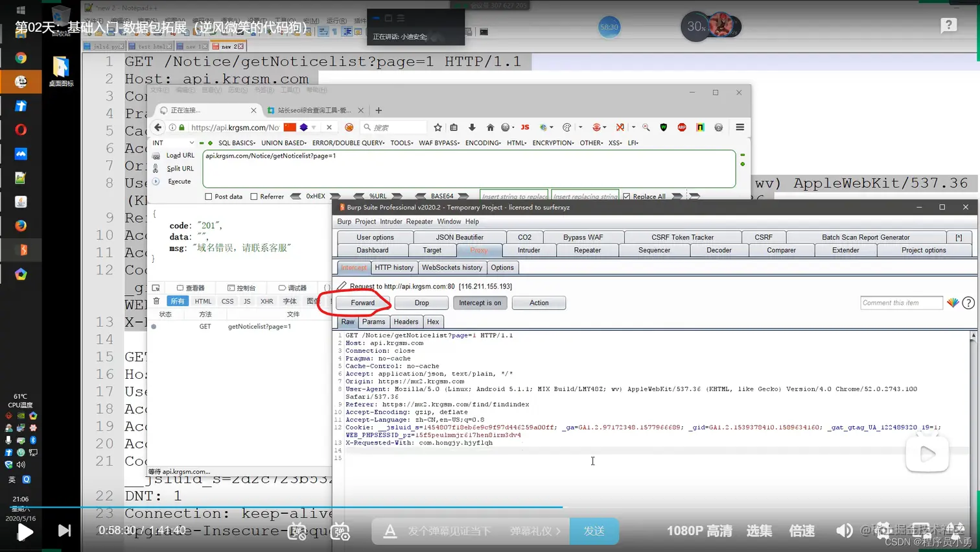Click the browser back arrow button
980x552 pixels.
pyautogui.click(x=157, y=127)
